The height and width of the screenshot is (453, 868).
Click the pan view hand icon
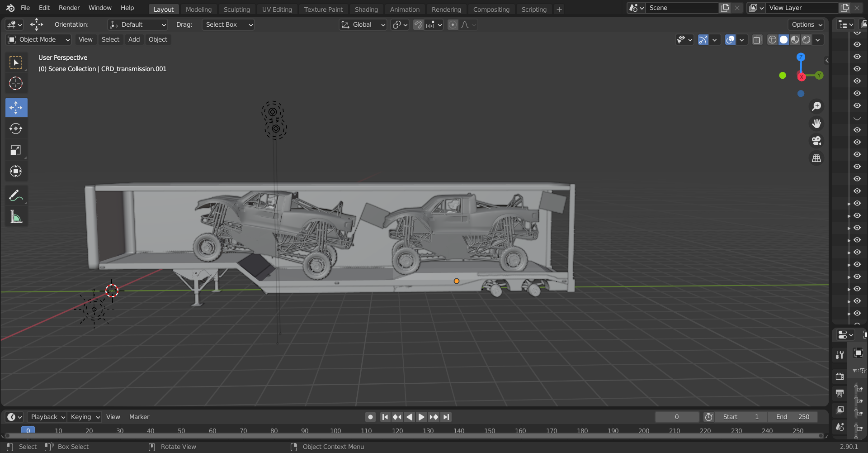click(816, 124)
